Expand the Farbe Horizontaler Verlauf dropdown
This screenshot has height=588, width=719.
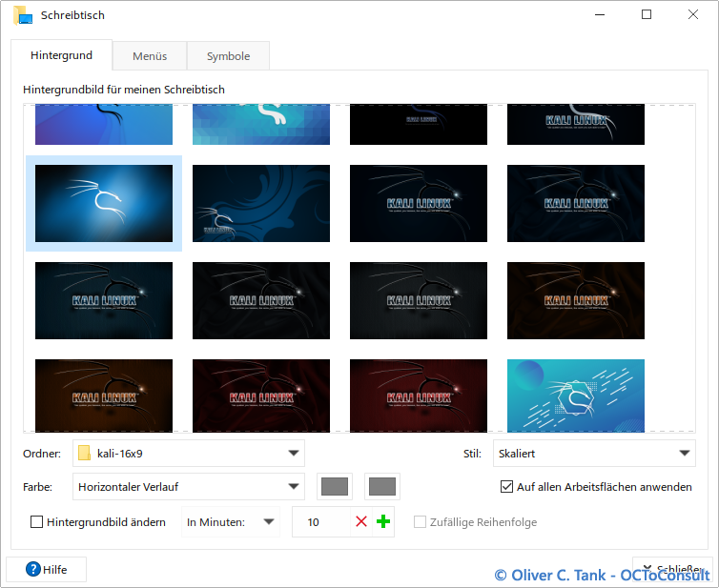click(189, 486)
